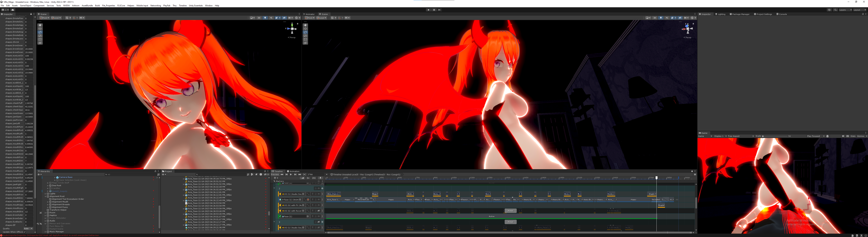The image size is (868, 237).
Task: Click the Game view mute audio icon
Action: click(x=843, y=136)
